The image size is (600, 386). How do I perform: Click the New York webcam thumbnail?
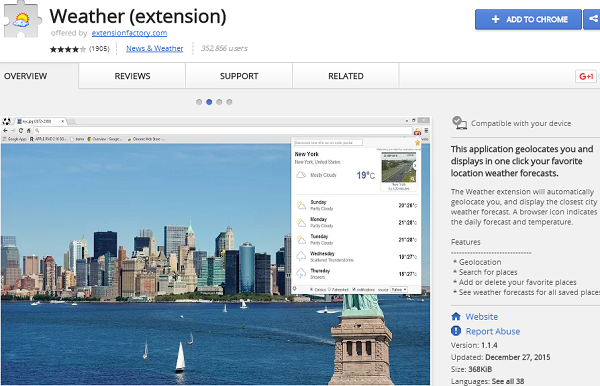(x=398, y=168)
